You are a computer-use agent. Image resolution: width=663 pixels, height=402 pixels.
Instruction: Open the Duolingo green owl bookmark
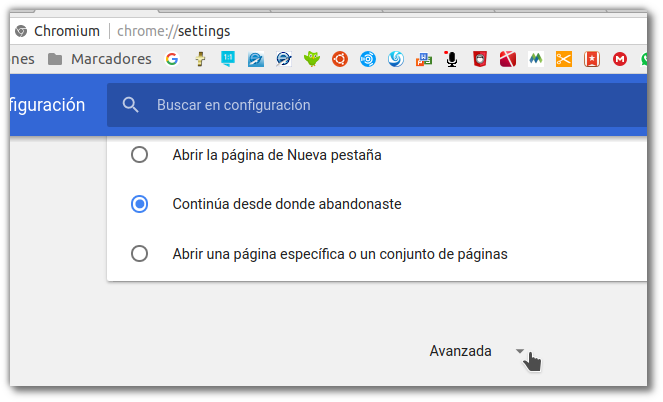[x=312, y=59]
